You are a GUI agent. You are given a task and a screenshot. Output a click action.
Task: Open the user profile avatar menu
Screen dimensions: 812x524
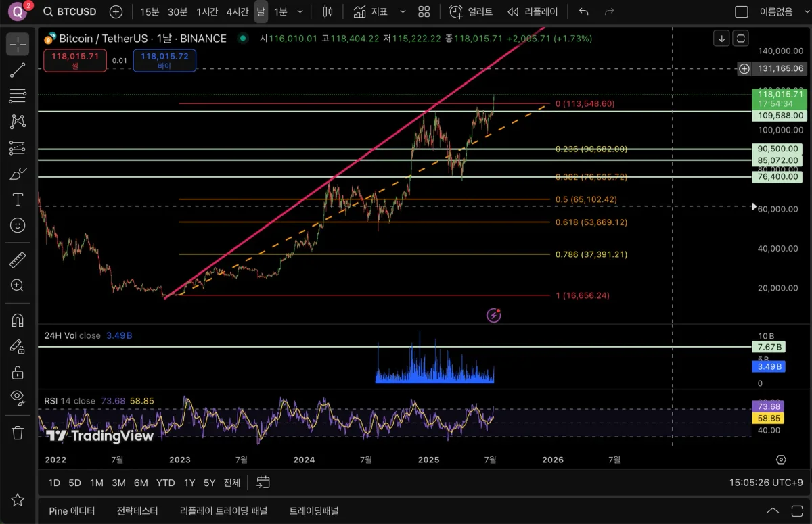click(18, 11)
